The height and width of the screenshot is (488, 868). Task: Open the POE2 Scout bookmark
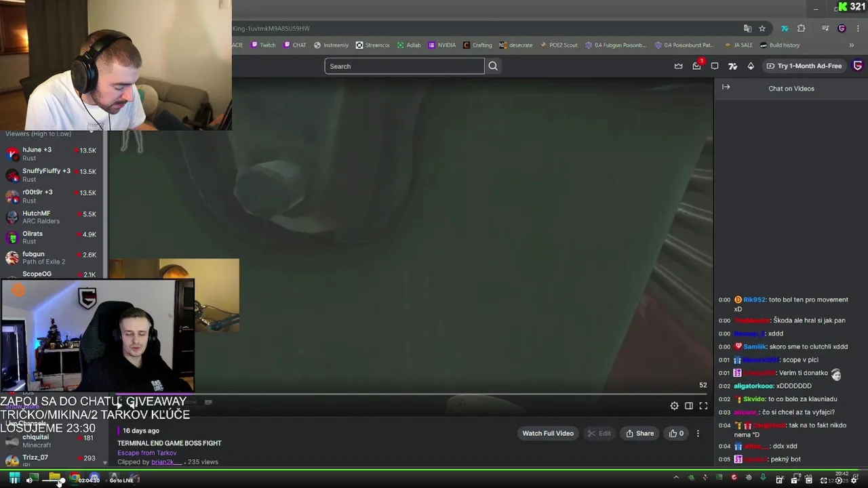(558, 45)
